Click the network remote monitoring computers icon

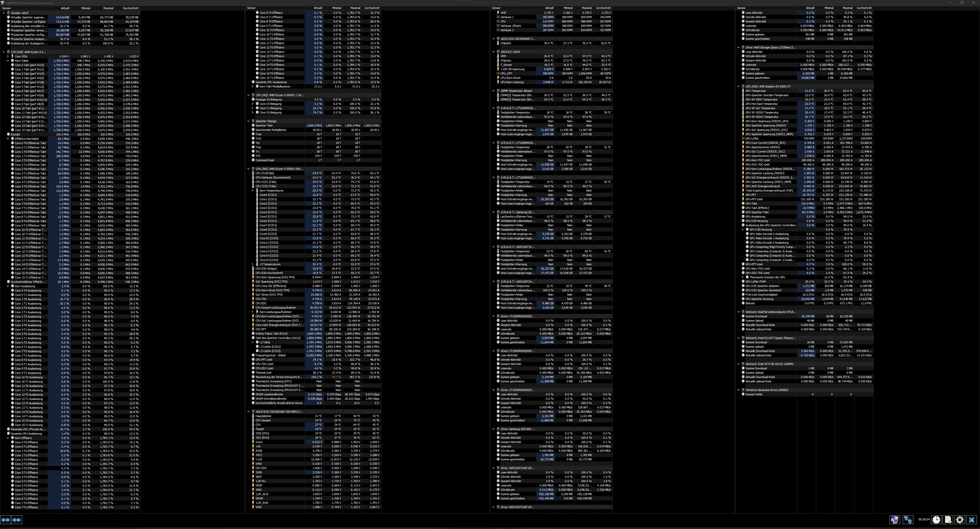coord(908,520)
